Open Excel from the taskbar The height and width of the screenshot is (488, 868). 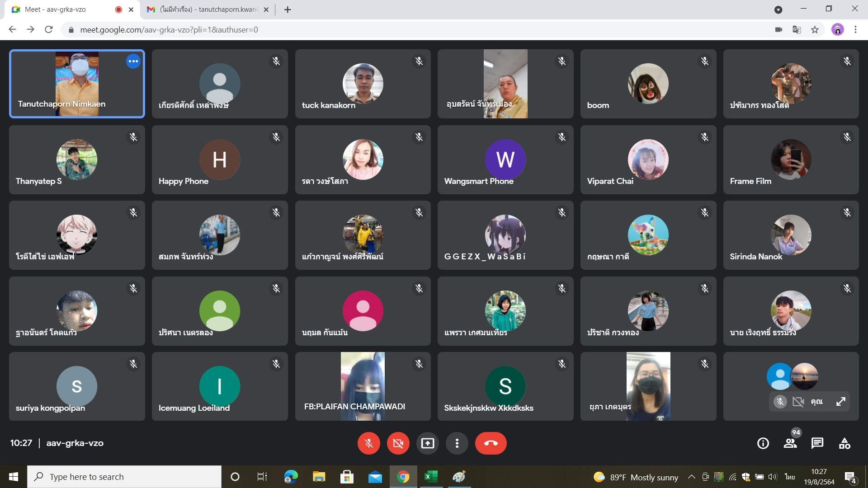[x=431, y=477]
